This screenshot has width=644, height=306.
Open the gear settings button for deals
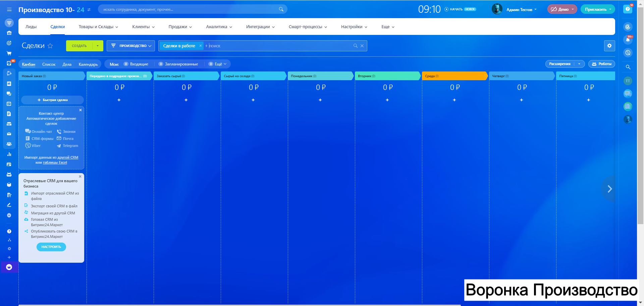tap(609, 46)
